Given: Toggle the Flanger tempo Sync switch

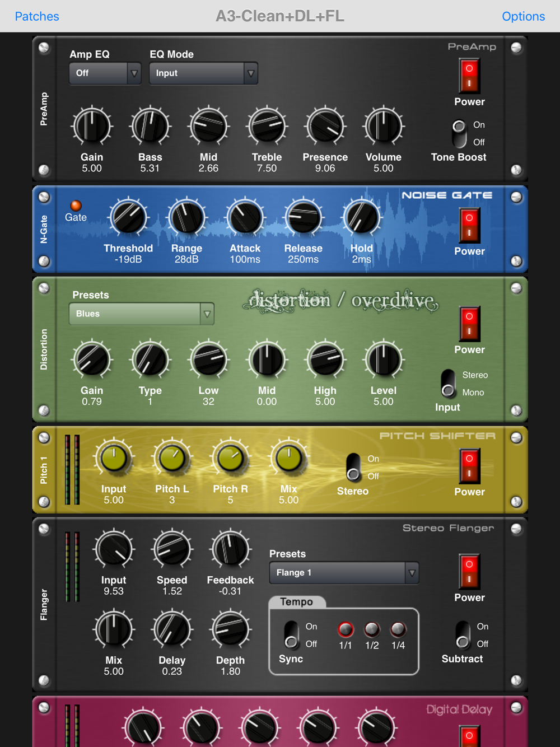Looking at the screenshot, I should pyautogui.click(x=291, y=635).
